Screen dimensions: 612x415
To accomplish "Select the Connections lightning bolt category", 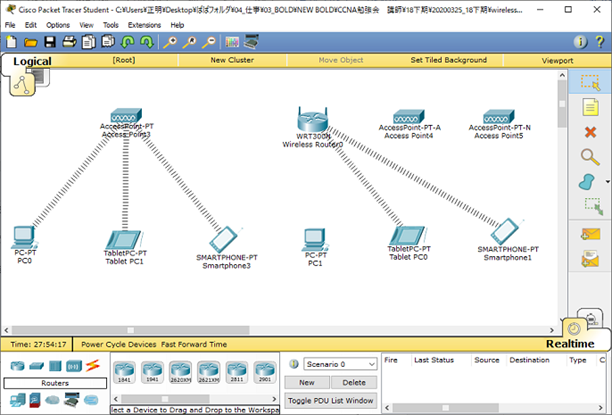I will click(93, 365).
